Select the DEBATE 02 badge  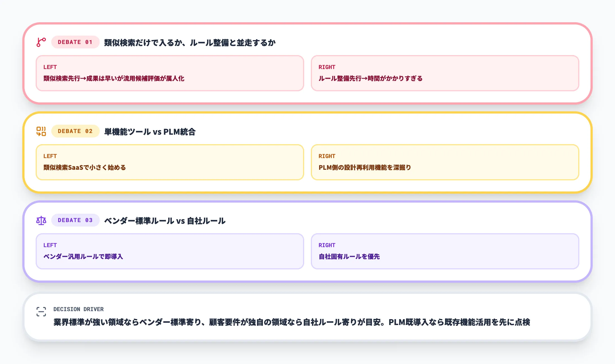[75, 131]
